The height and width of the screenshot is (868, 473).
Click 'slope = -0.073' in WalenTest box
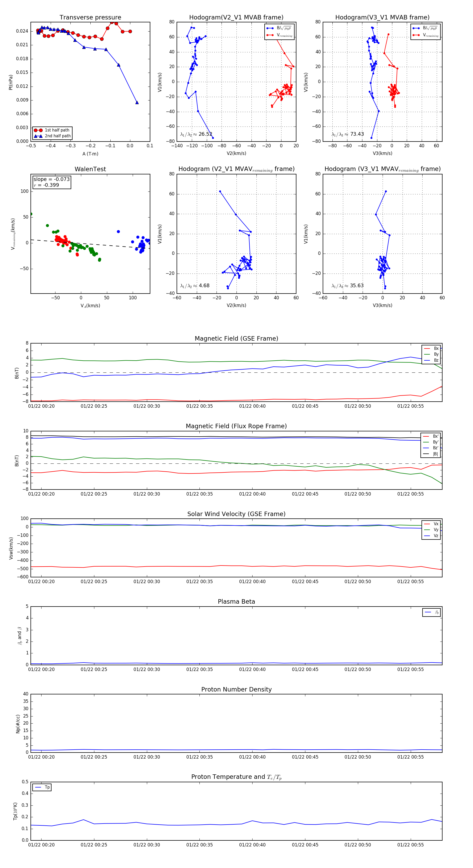[x=52, y=179]
